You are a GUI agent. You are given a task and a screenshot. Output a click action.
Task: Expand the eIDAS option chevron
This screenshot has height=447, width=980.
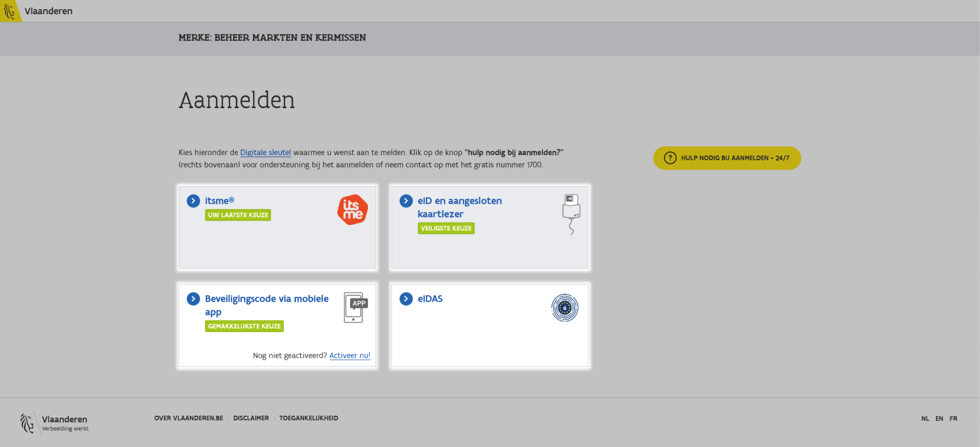[x=406, y=299]
